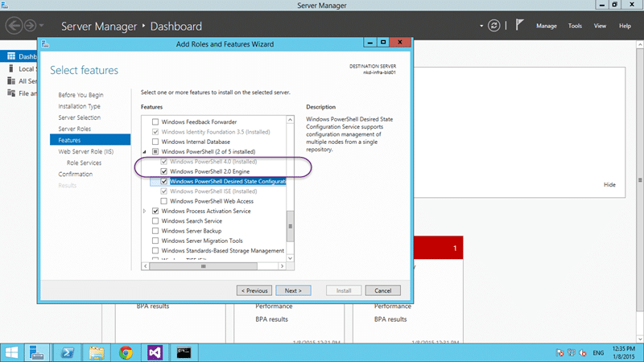644x362 pixels.
Task: Click the features list scroll-down arrow
Action: (291, 258)
